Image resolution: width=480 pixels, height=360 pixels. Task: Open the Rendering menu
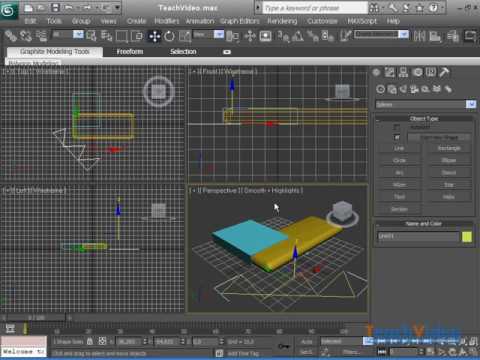[x=282, y=21]
